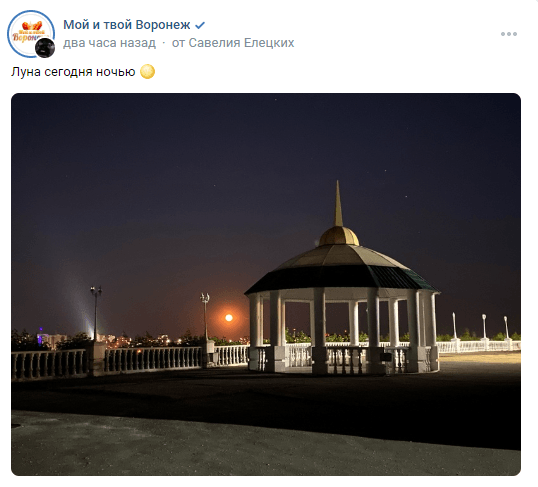538x487 pixels.
Task: Click the white balustrade on the left side
Action: 48,364
